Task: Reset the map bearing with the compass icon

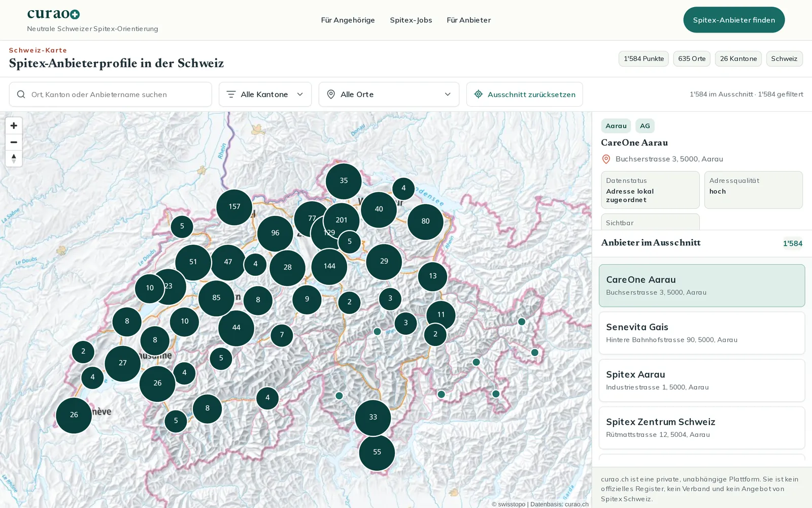Action: (x=14, y=158)
